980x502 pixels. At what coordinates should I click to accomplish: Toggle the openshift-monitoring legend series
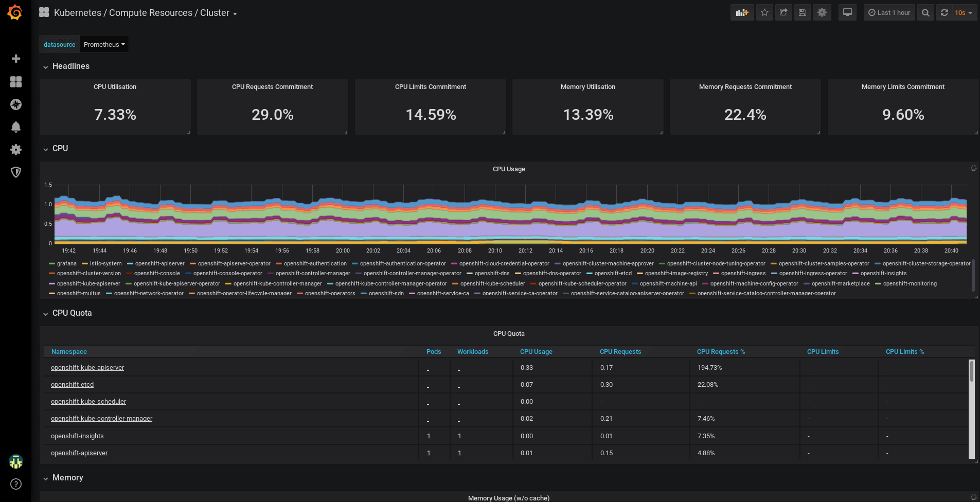910,284
